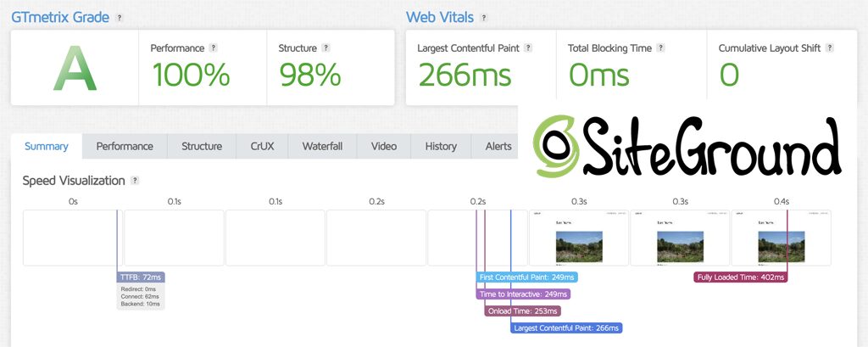Open the History tab
868x347 pixels.
(x=441, y=146)
